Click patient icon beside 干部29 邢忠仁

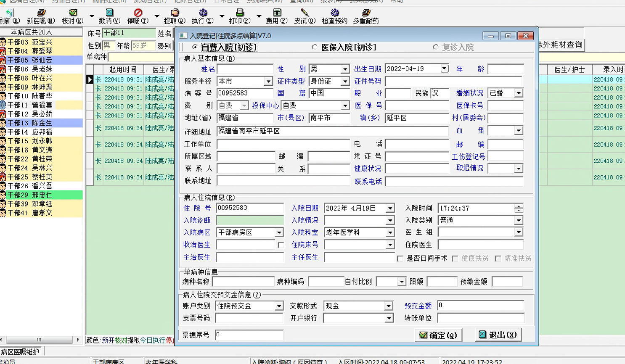3,195
